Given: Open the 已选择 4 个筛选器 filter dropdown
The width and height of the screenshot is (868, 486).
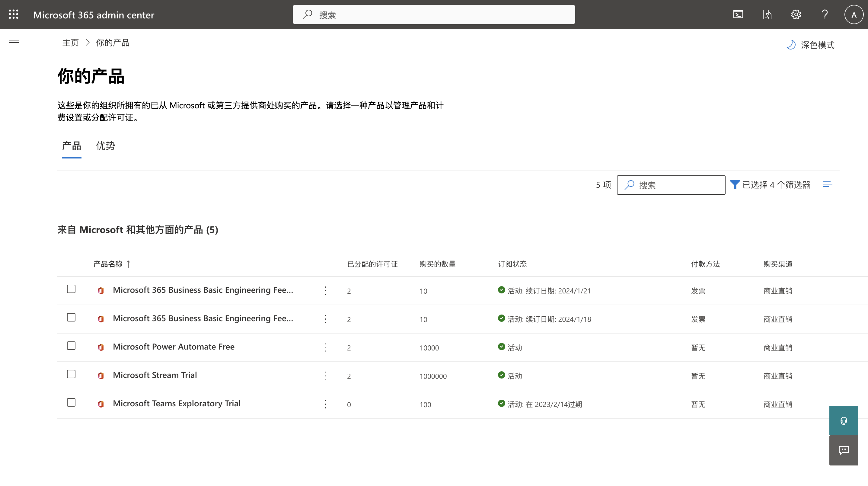Looking at the screenshot, I should (770, 185).
